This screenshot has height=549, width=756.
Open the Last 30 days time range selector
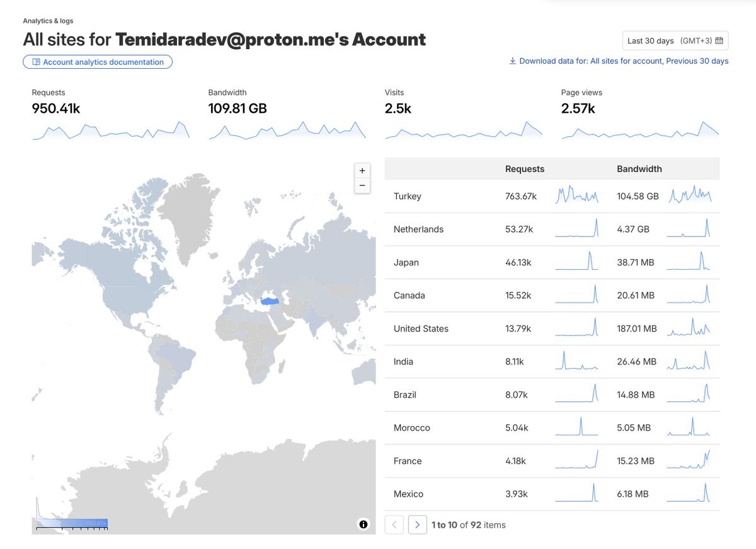675,40
